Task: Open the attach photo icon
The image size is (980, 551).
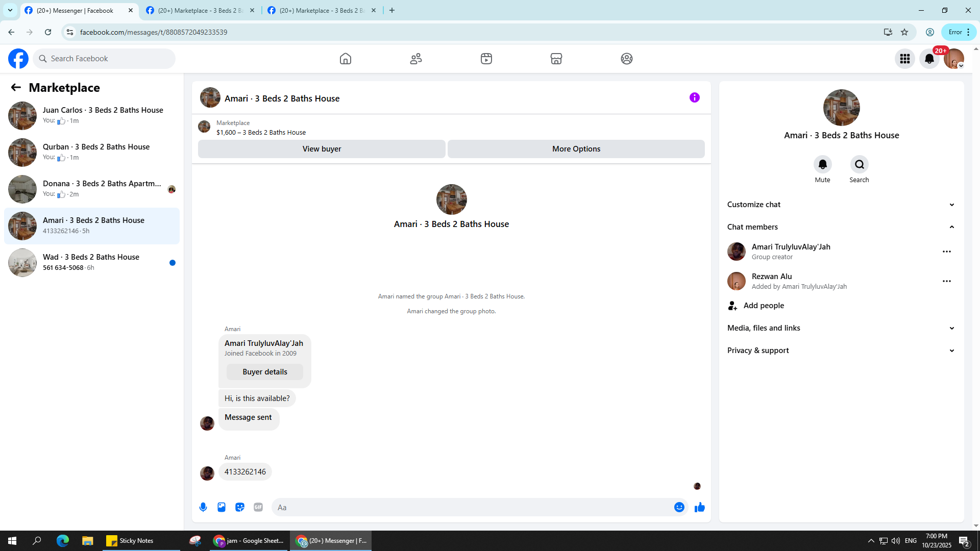Action: tap(222, 507)
